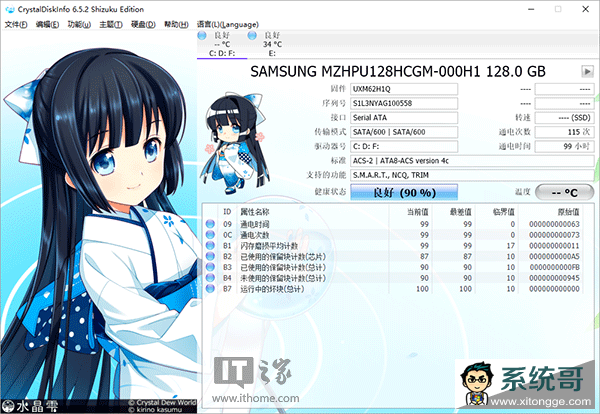Click the 良好 (90 %) health status button
The height and width of the screenshot is (414, 600).
404,192
